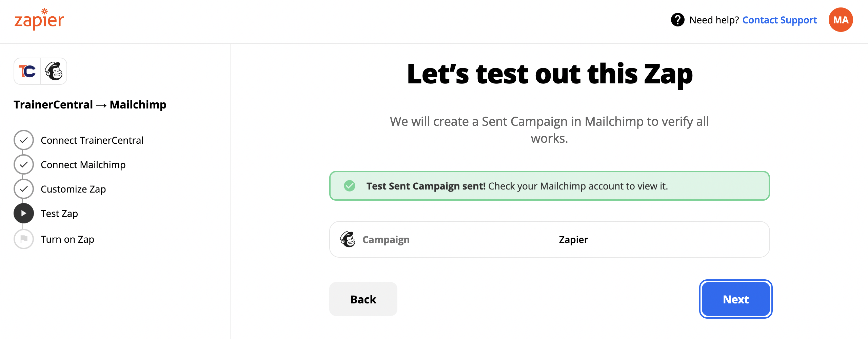This screenshot has width=868, height=339.
Task: Click the help question mark icon
Action: (677, 20)
